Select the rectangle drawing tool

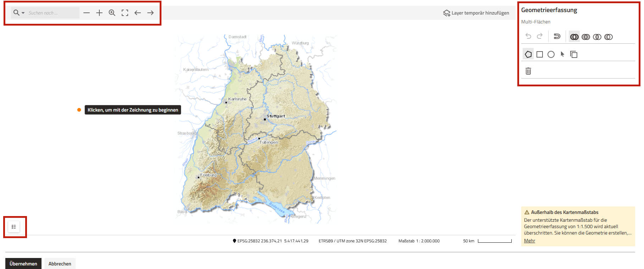pyautogui.click(x=540, y=54)
